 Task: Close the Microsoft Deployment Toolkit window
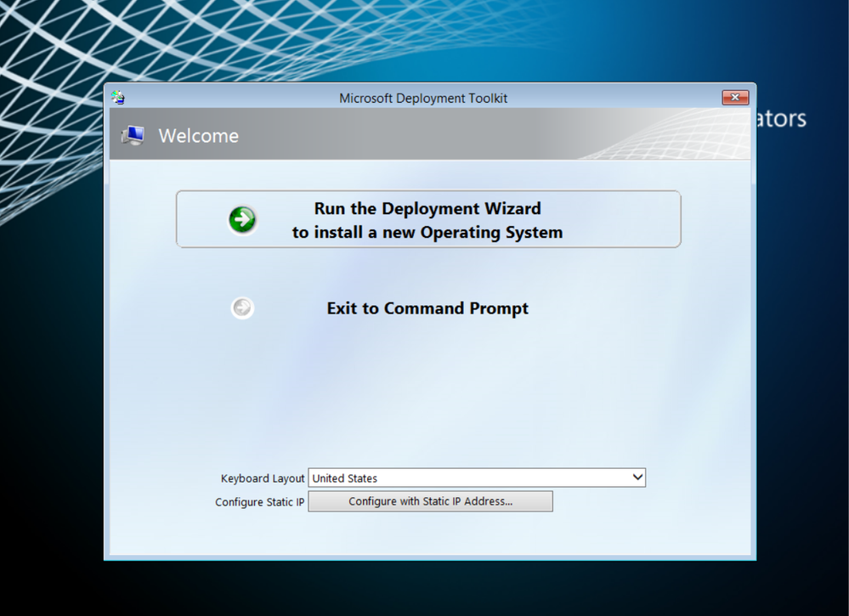pos(735,98)
